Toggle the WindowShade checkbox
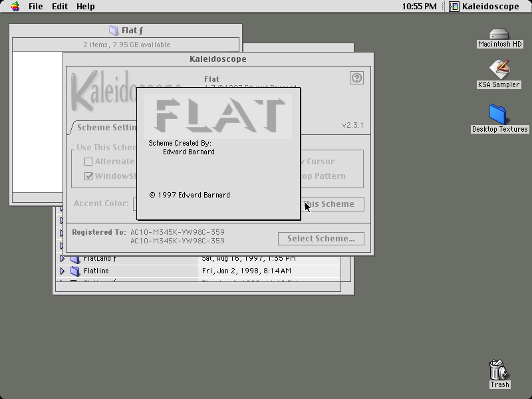 [x=88, y=176]
